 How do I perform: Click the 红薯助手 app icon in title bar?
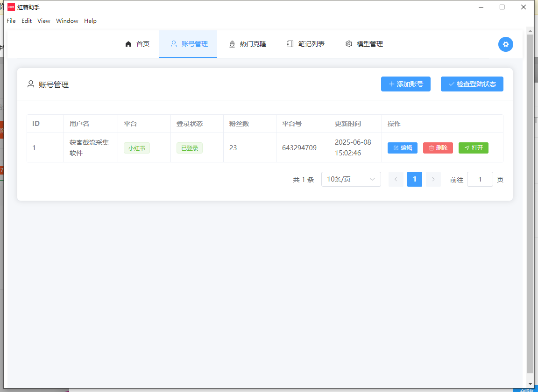[x=11, y=7]
